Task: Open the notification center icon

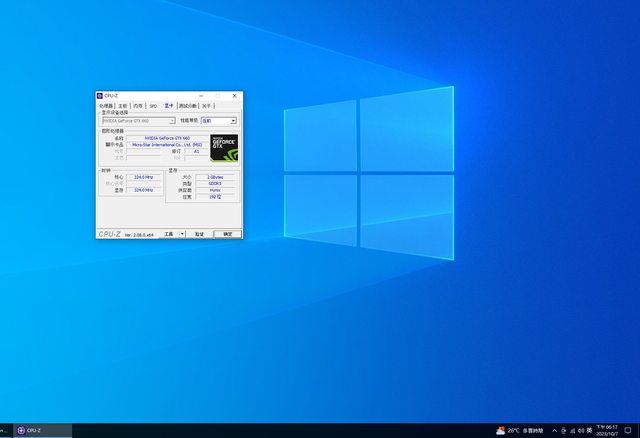Action: point(629,430)
